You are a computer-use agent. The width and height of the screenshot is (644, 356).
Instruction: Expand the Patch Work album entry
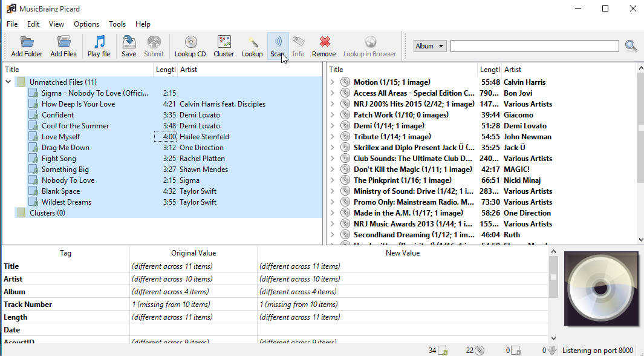(333, 114)
